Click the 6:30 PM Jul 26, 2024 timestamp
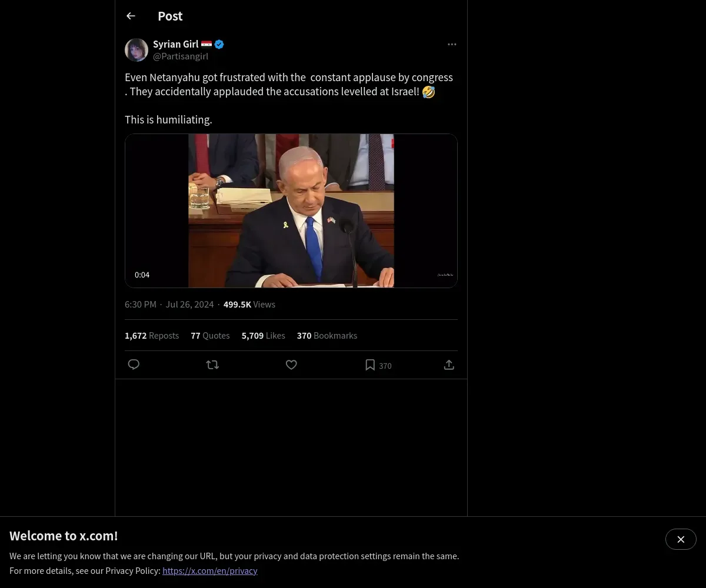 coord(169,305)
